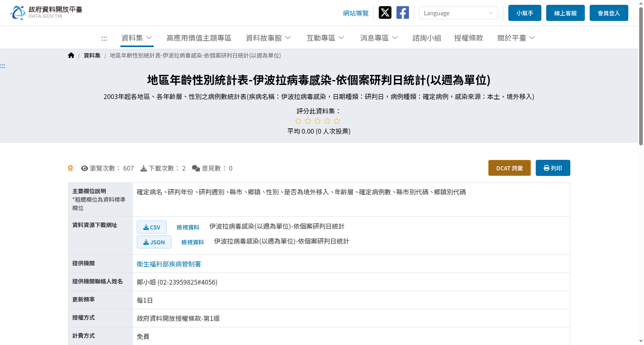Click the 主要欄位說明 row label
Screen dimensions: 644x345
(89, 191)
